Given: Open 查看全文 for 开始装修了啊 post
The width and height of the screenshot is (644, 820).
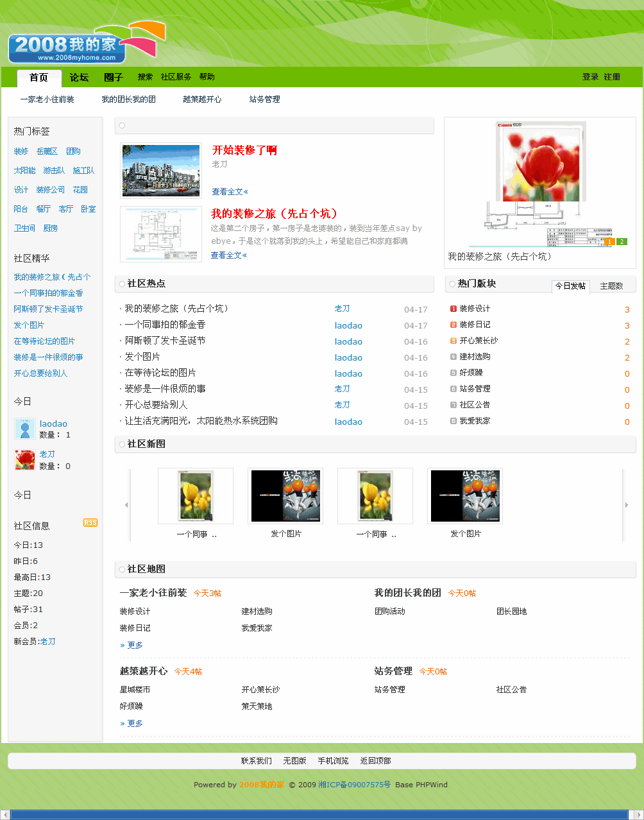Looking at the screenshot, I should [230, 192].
